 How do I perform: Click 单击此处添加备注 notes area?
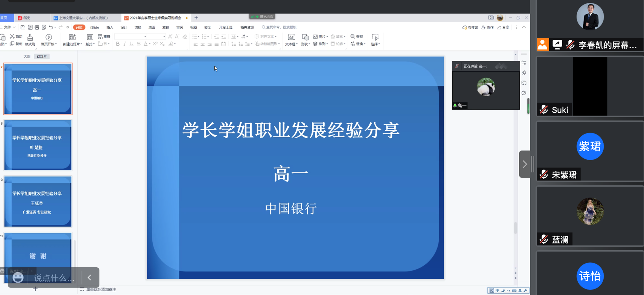pos(101,289)
